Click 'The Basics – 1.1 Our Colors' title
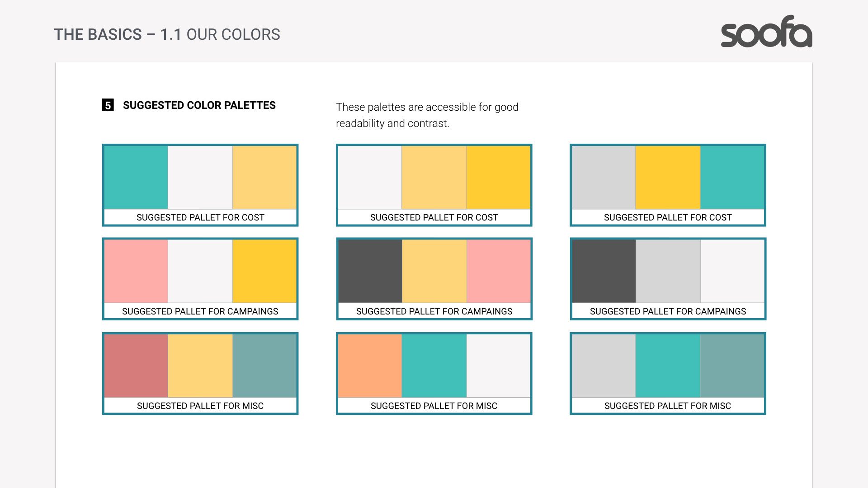Screen dimensions: 868x488 click(167, 34)
